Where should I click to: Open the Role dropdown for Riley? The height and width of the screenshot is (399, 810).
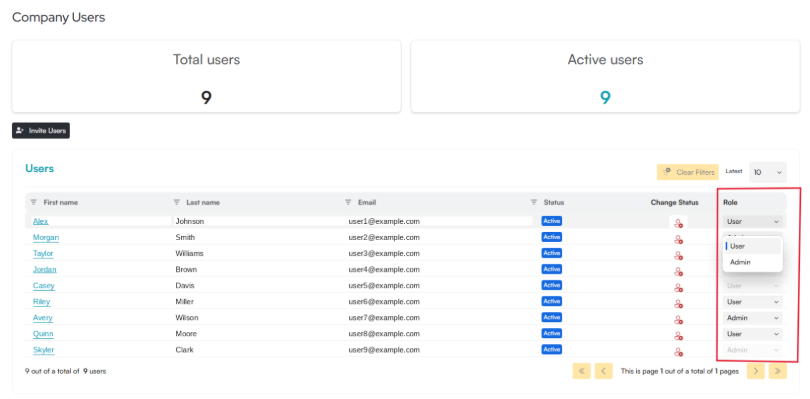[753, 301]
